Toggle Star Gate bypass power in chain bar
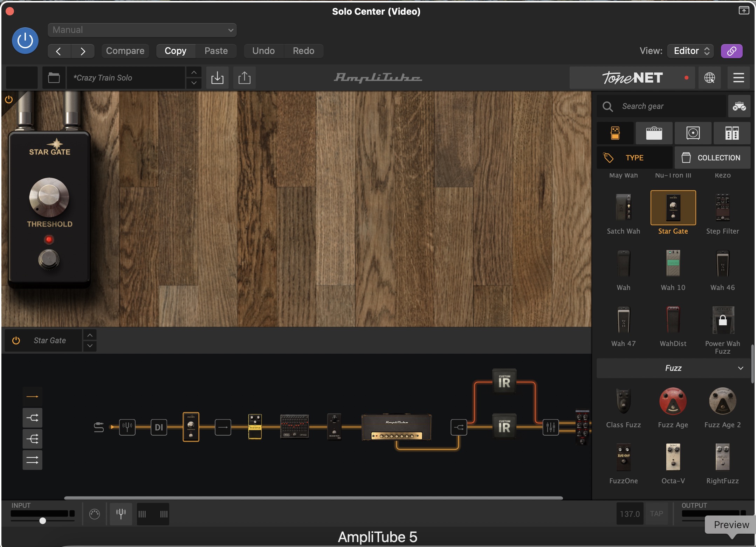 point(16,340)
